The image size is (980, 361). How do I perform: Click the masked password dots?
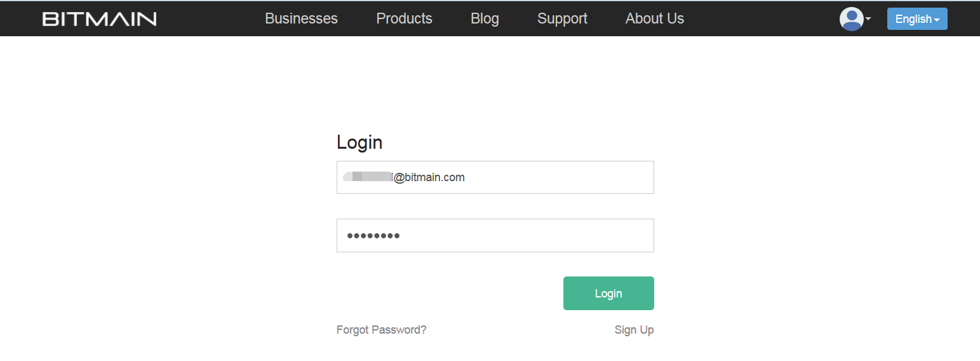pyautogui.click(x=373, y=236)
